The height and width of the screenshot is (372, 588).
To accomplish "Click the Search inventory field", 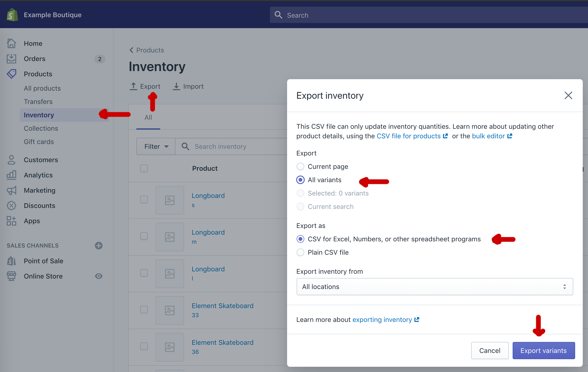I will pyautogui.click(x=231, y=146).
